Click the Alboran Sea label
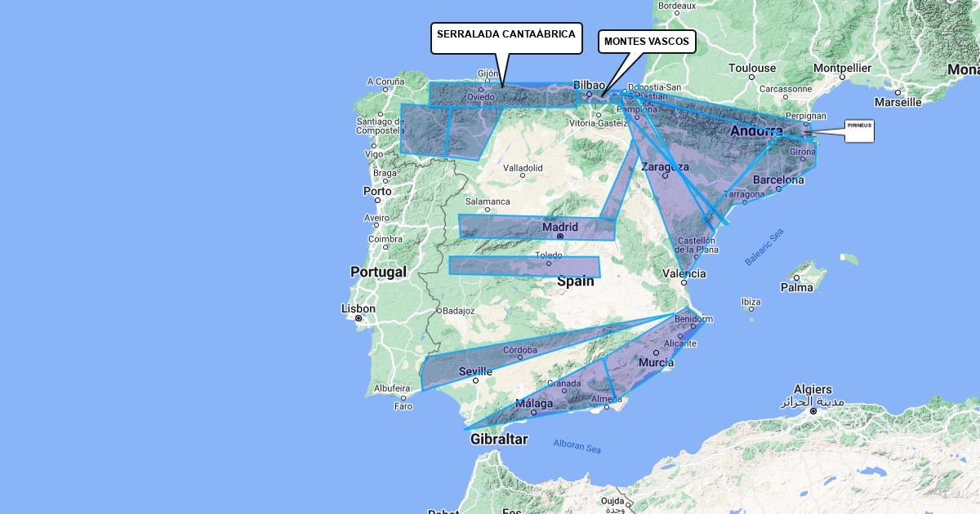The width and height of the screenshot is (980, 514). (577, 447)
